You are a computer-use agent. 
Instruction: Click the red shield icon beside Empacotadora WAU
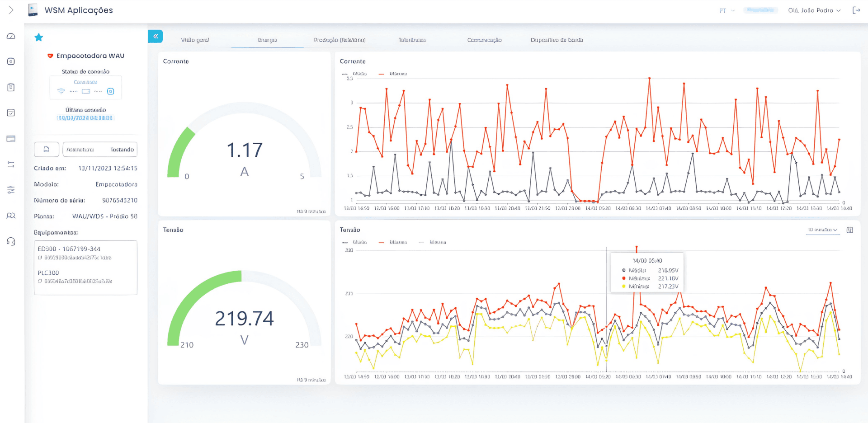pos(50,56)
